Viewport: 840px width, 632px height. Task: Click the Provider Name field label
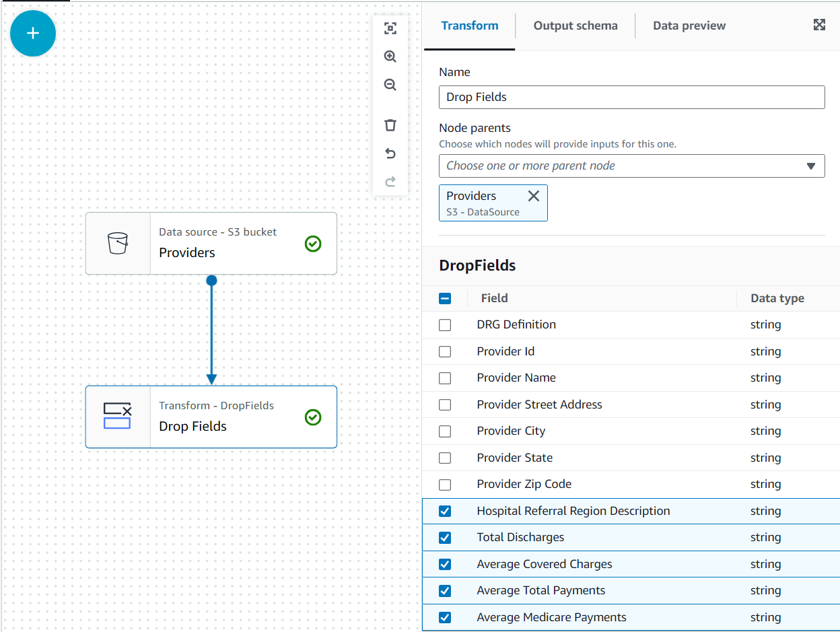pyautogui.click(x=516, y=378)
